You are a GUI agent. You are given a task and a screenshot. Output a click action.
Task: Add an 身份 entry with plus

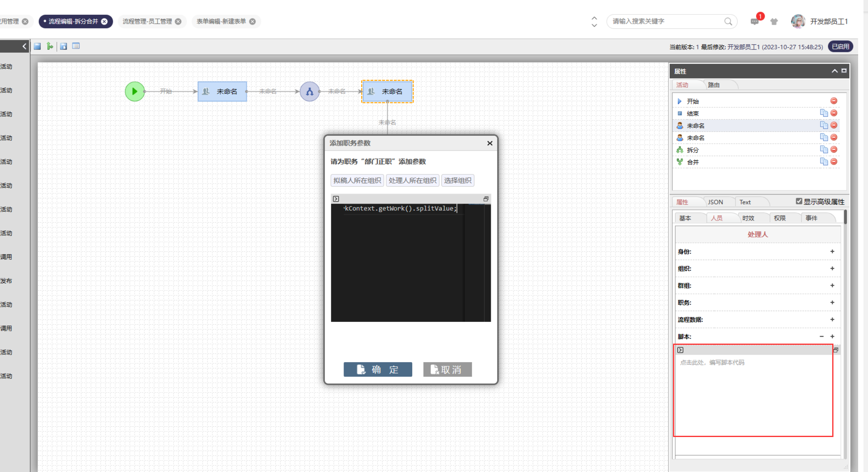(x=832, y=251)
